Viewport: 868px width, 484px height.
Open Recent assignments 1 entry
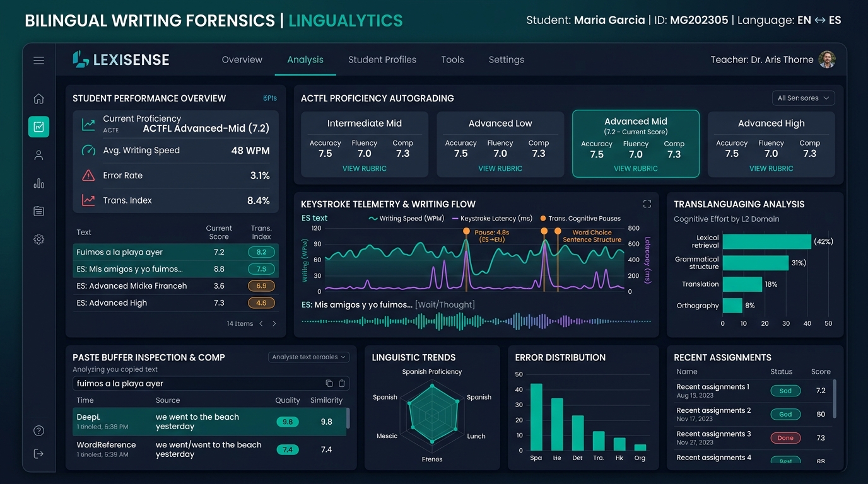pos(754,391)
